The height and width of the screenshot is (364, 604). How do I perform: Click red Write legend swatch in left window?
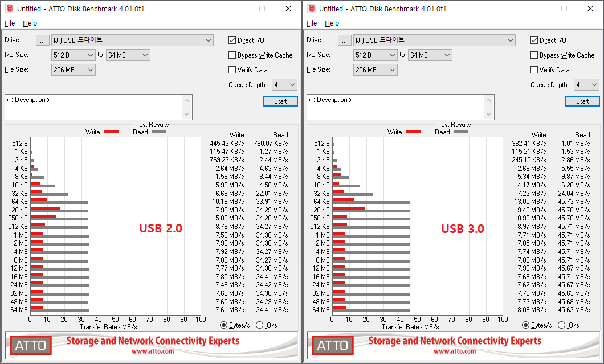tap(111, 132)
